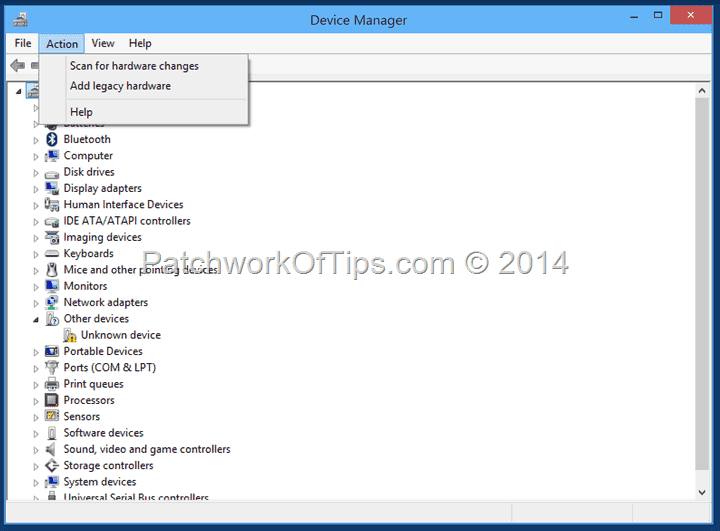Select the Portable Devices tree item

tap(103, 351)
